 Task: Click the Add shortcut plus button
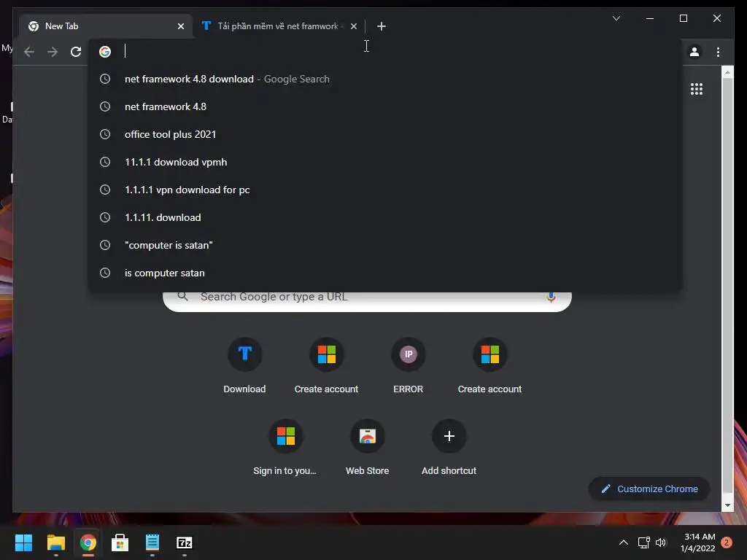[x=449, y=436]
